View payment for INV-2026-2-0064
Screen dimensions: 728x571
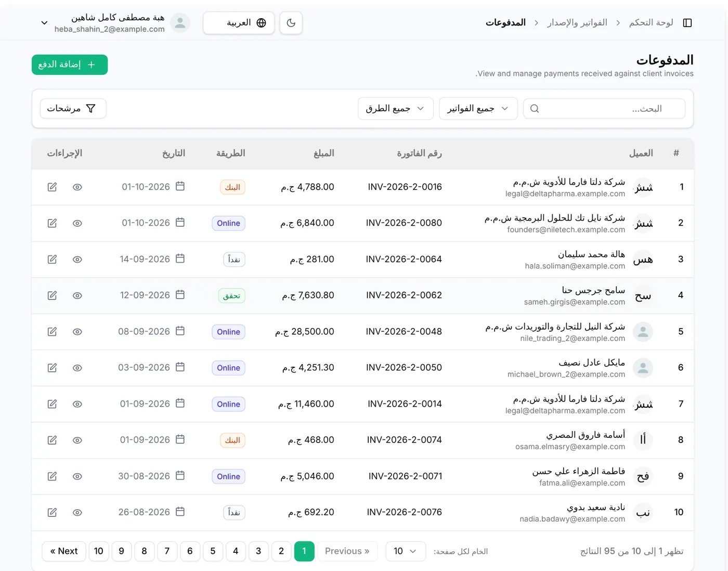(x=77, y=259)
